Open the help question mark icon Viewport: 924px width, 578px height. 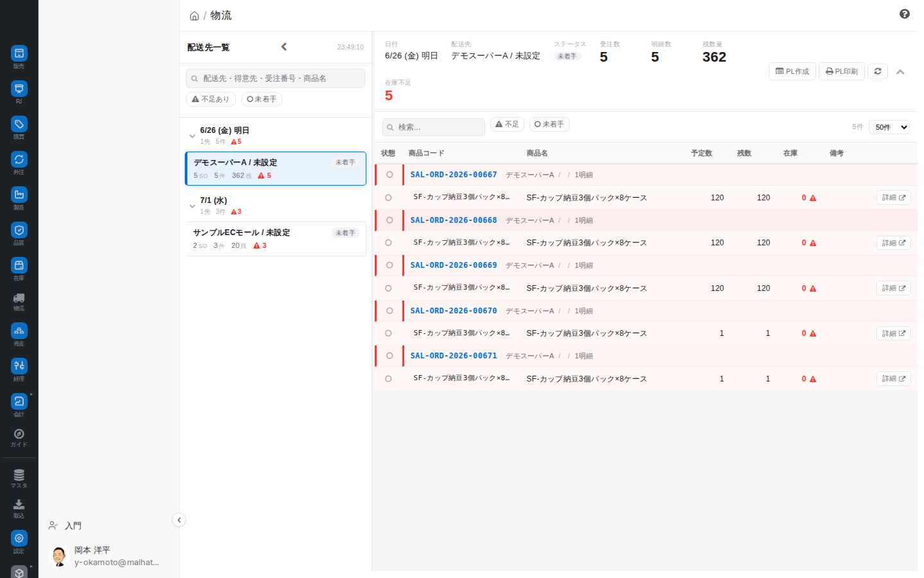[x=905, y=14]
